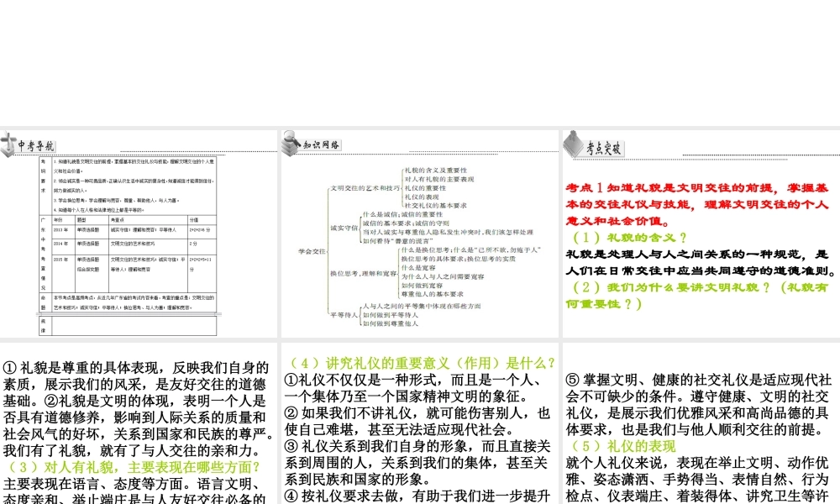Select the 学会交往 root node
Image resolution: width=840 pixels, height=504 pixels.
[x=312, y=250]
